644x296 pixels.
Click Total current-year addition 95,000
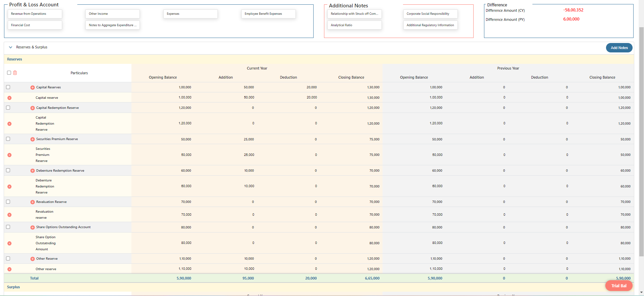pos(248,278)
